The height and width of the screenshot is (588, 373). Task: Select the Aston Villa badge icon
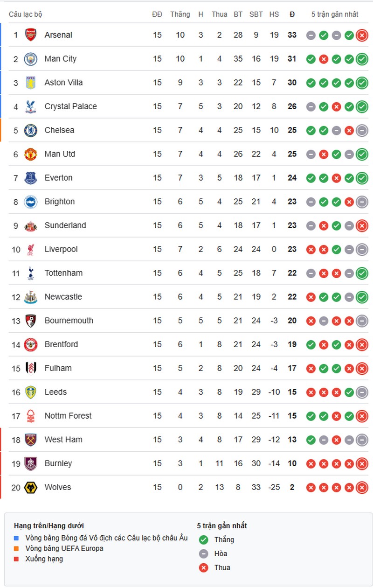coord(31,83)
